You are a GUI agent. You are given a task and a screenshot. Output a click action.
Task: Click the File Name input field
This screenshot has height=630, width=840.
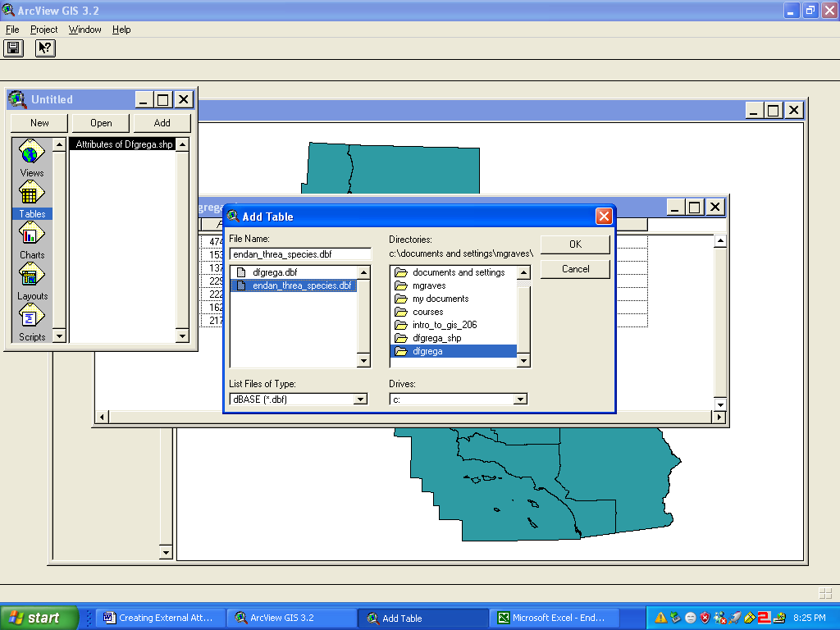tap(300, 254)
